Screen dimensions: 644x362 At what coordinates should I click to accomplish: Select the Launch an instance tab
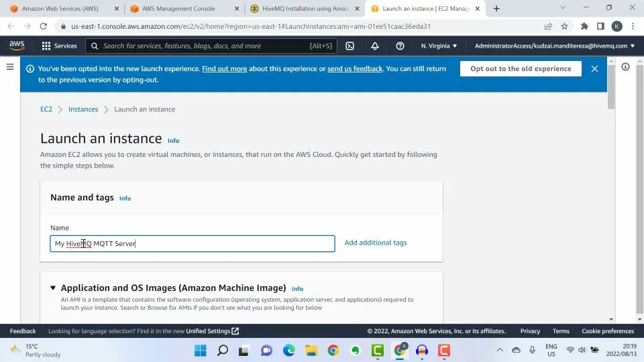tap(421, 8)
